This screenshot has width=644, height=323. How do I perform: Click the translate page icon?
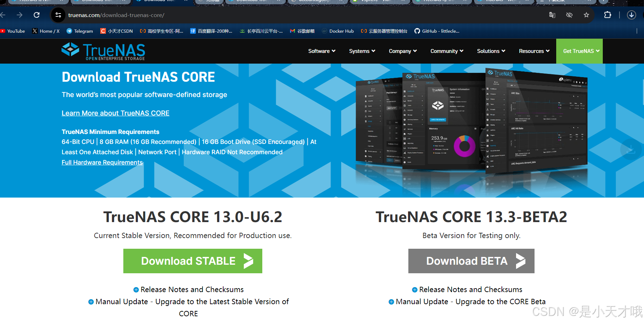(x=552, y=15)
